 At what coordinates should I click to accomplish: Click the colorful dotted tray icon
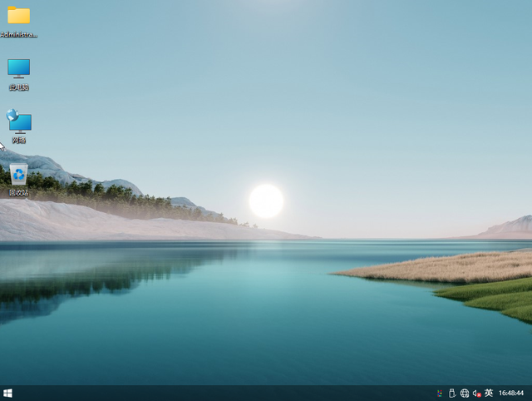tap(440, 394)
